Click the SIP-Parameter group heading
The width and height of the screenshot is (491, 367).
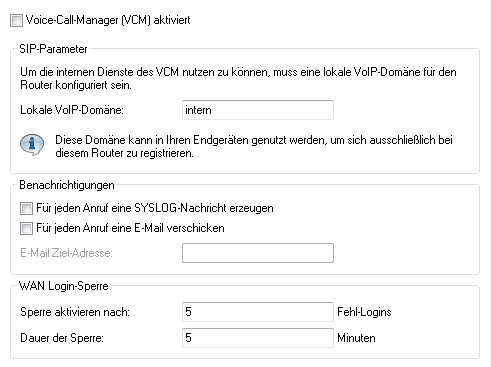pos(53,49)
